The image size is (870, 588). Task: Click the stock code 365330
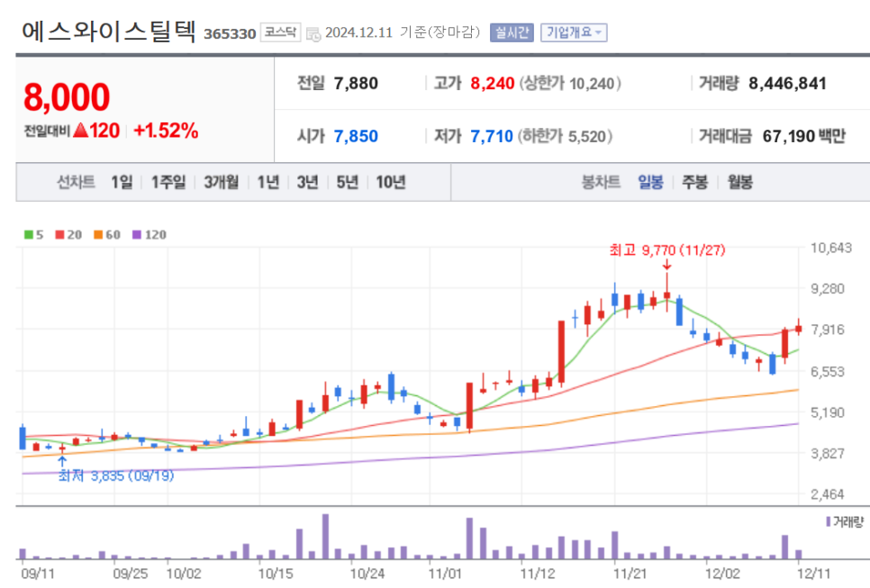coord(230,34)
